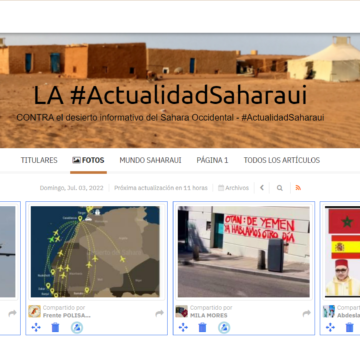
Task: Open the Archivos calendar link
Action: [233, 188]
